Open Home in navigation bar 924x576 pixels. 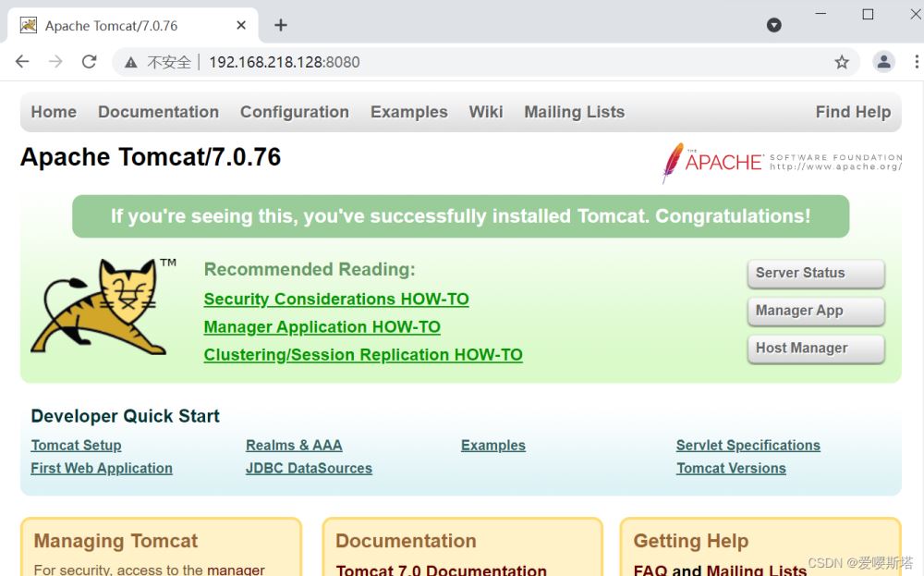[54, 112]
